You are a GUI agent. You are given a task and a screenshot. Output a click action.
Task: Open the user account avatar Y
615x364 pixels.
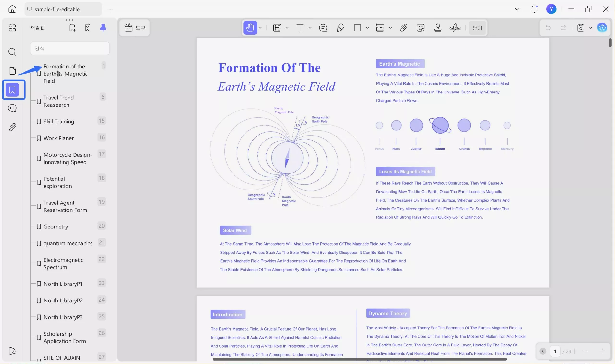tap(551, 9)
